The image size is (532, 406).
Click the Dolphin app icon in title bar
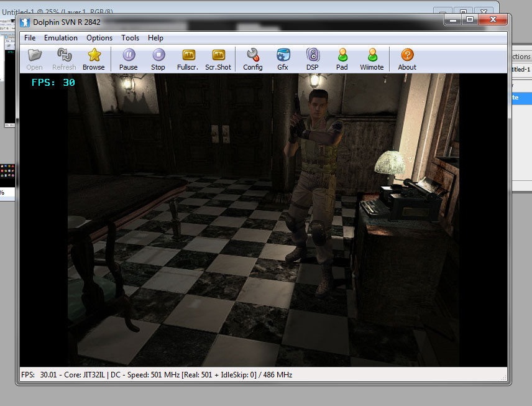24,22
